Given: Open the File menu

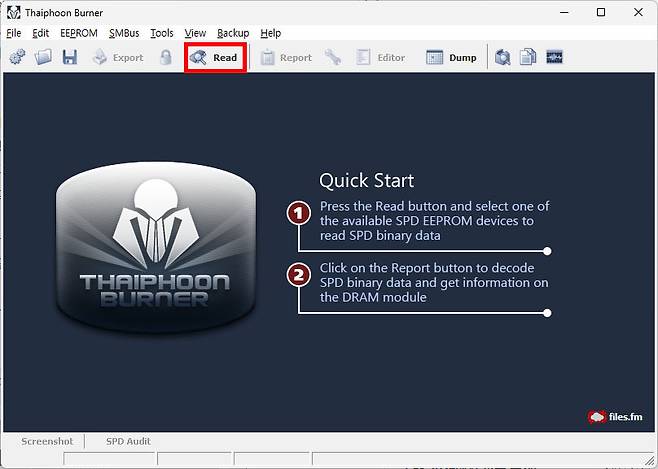Looking at the screenshot, I should [x=13, y=33].
